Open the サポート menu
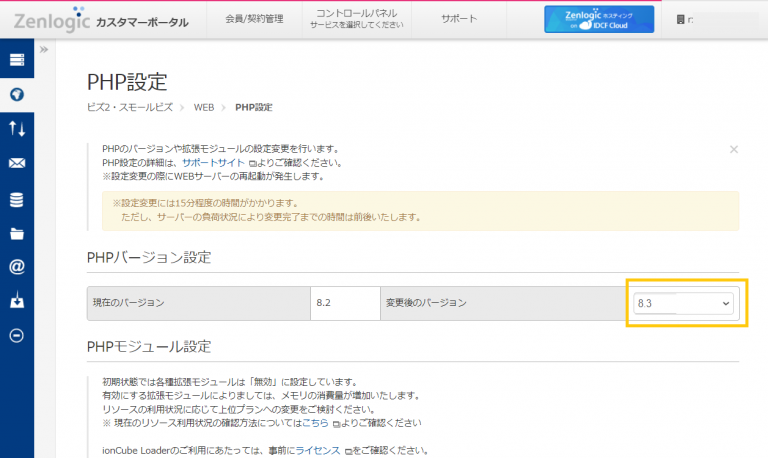Image resolution: width=768 pixels, height=458 pixels. (x=459, y=18)
